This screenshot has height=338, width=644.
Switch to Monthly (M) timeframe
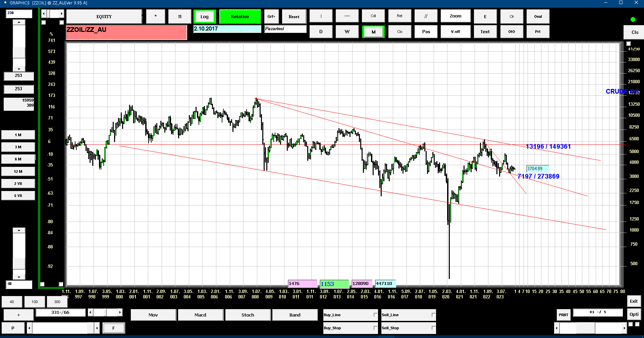tap(374, 32)
